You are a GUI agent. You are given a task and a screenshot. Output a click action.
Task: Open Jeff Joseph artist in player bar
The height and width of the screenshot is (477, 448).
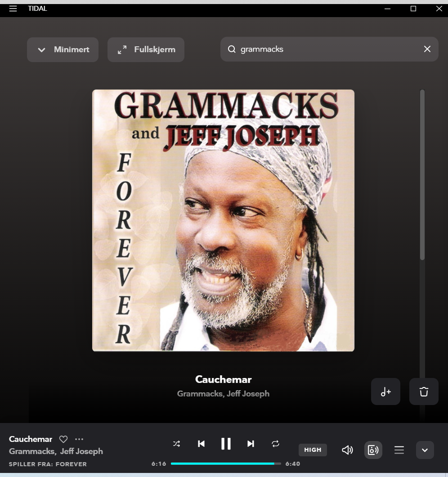click(81, 451)
